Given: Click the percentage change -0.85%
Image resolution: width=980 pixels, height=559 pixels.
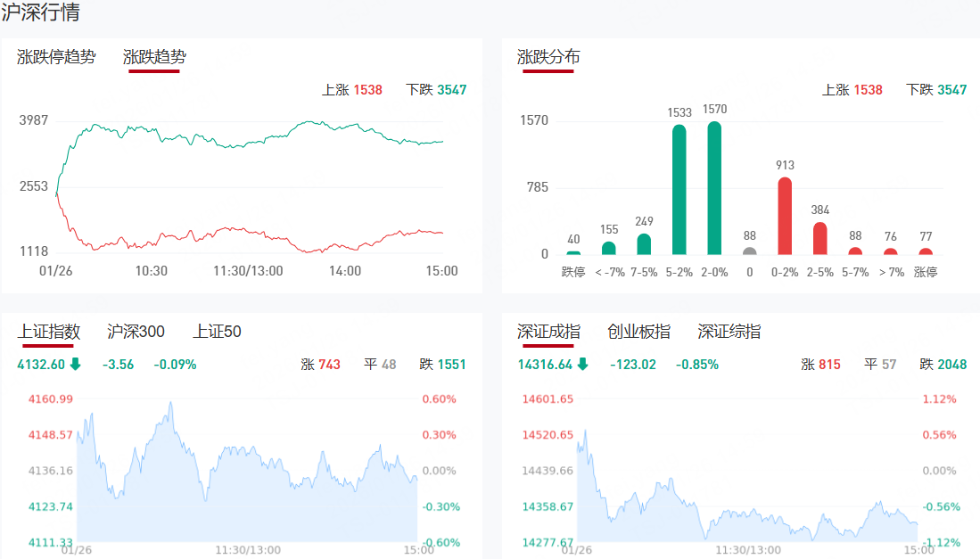Looking at the screenshot, I should (x=696, y=364).
